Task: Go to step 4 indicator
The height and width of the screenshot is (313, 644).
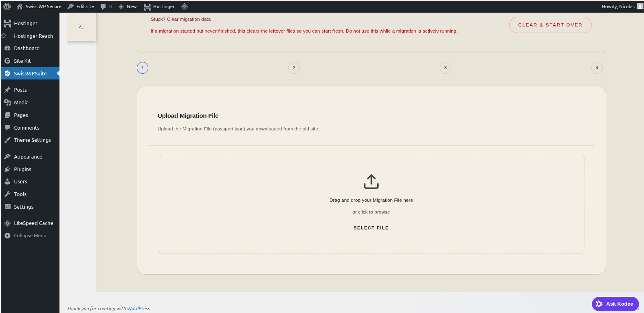Action: click(597, 68)
